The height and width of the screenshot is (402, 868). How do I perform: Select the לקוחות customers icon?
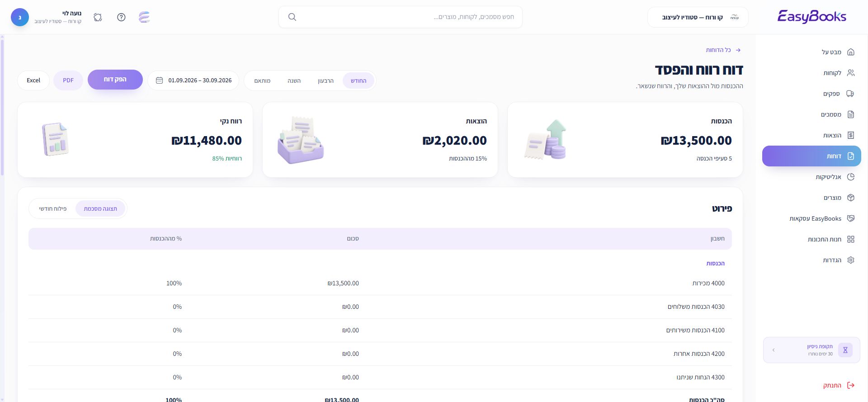850,73
